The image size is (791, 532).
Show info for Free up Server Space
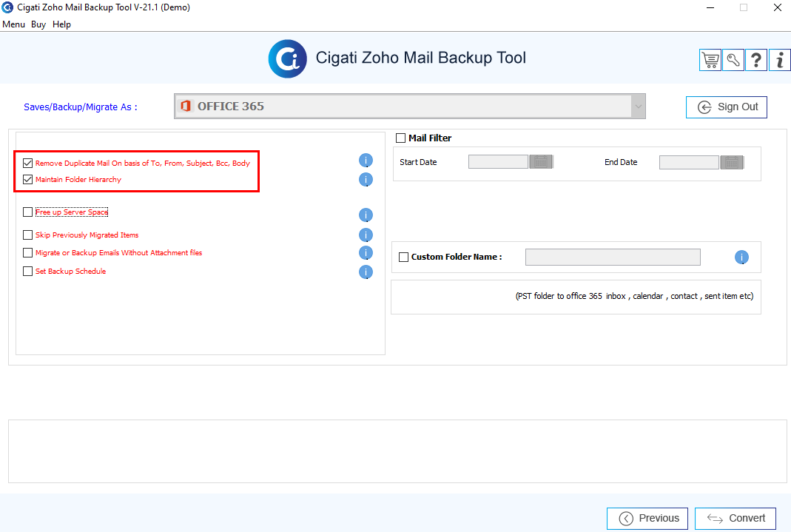[x=366, y=215]
